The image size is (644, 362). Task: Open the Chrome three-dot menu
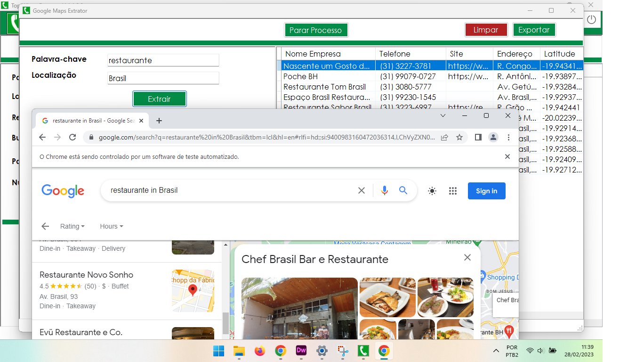(508, 137)
